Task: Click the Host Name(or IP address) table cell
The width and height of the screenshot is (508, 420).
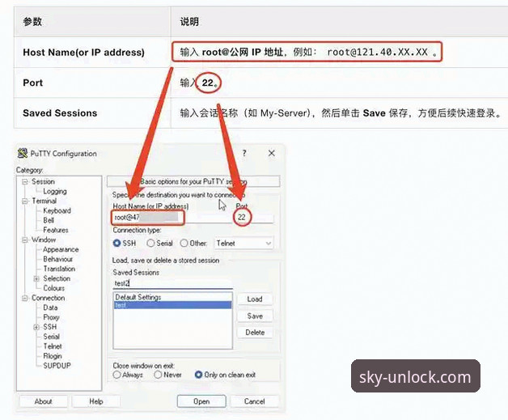Action: (92, 52)
